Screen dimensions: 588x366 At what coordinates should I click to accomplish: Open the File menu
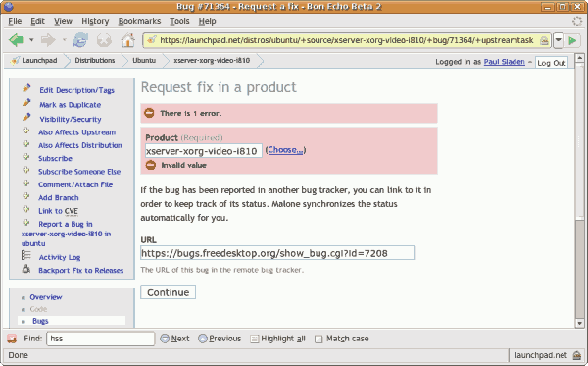click(15, 21)
